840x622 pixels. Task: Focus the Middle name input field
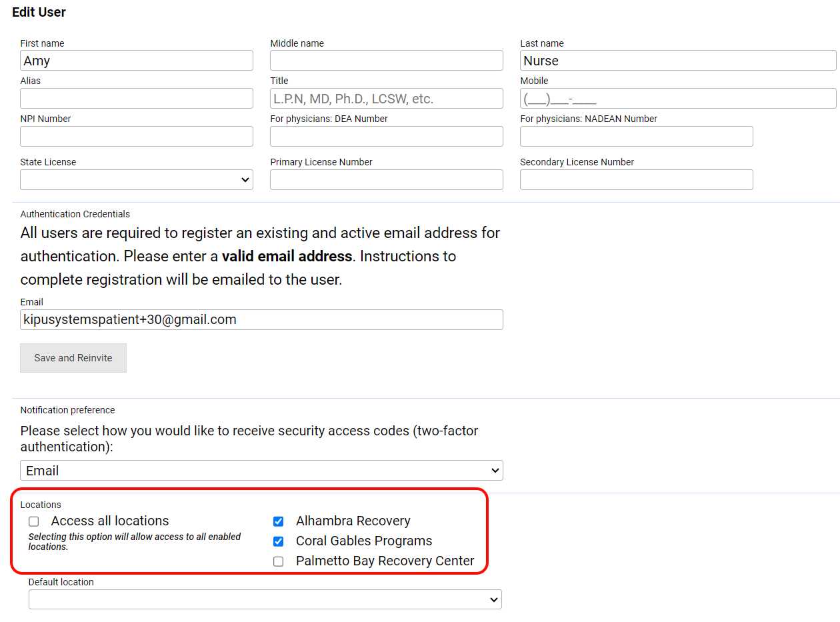click(x=386, y=61)
